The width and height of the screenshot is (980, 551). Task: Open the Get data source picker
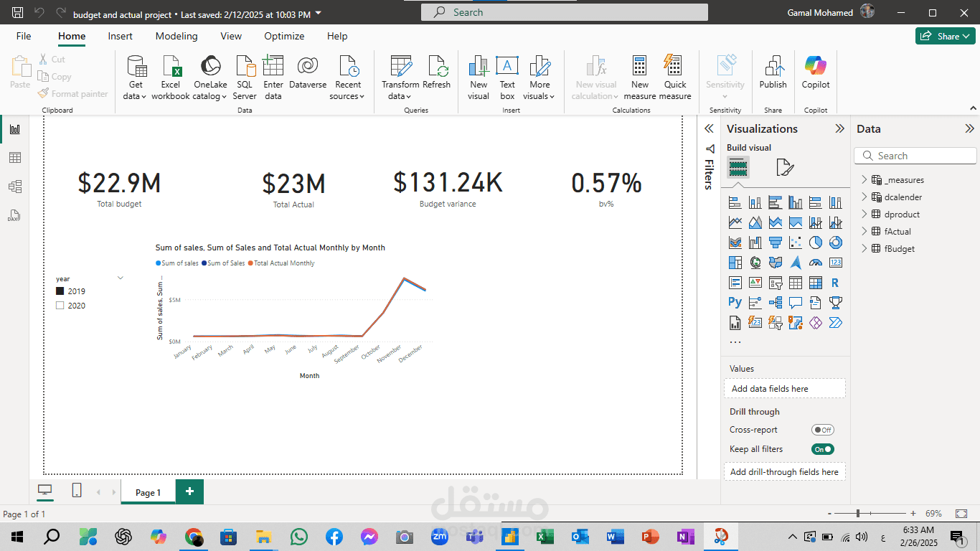tap(136, 77)
